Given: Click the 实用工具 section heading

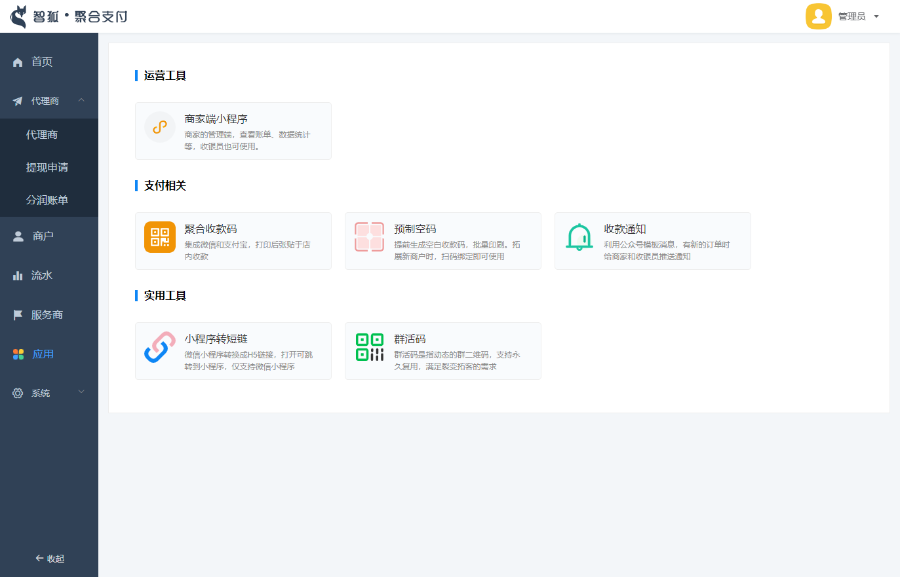Looking at the screenshot, I should pyautogui.click(x=165, y=296).
